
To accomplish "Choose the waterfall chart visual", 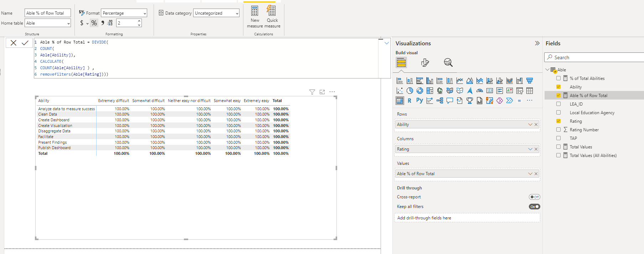I will point(520,81).
